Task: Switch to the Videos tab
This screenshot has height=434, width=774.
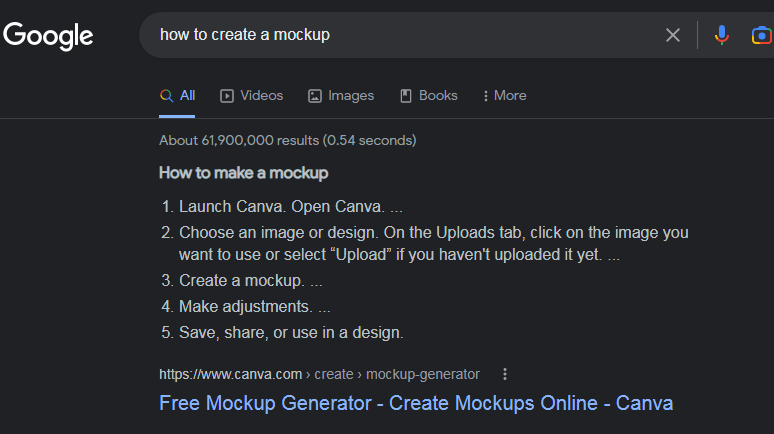Action: pyautogui.click(x=252, y=96)
